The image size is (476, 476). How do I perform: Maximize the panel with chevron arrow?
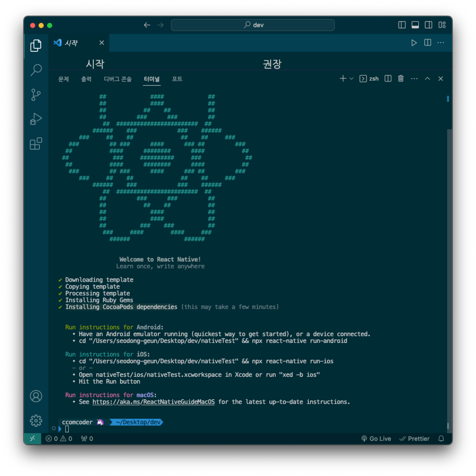427,78
